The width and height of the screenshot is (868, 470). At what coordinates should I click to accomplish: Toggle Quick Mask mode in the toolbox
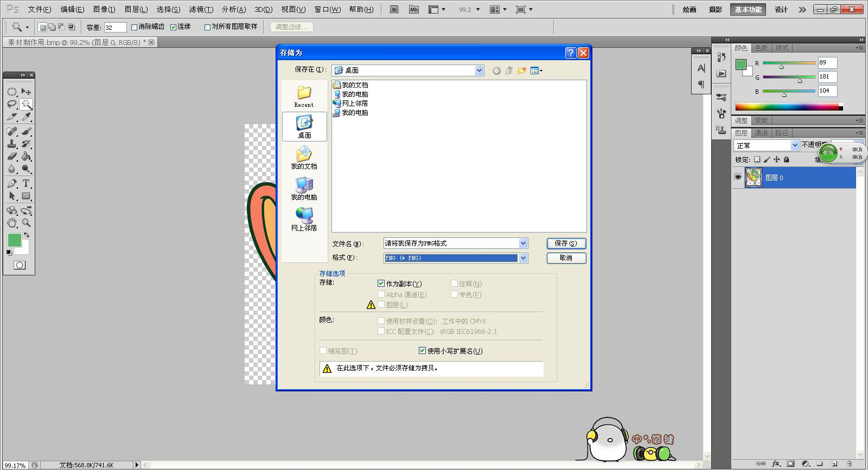click(20, 265)
